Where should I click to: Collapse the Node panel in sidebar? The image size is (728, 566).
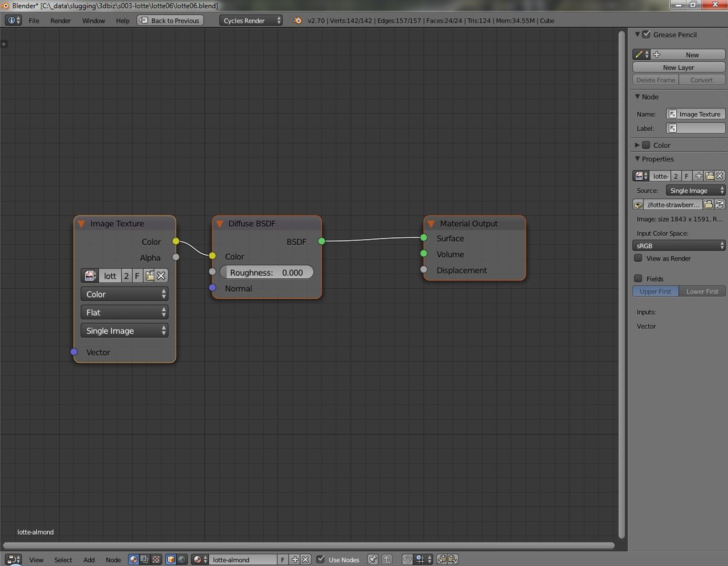point(637,96)
